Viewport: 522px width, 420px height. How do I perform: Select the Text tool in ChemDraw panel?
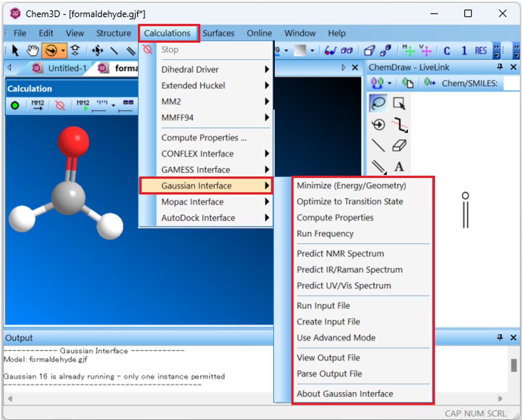click(x=399, y=167)
